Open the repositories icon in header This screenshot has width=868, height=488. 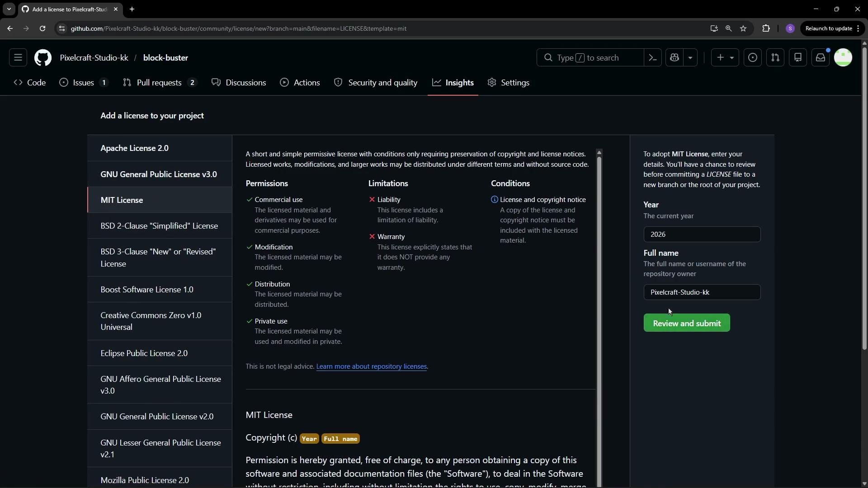[x=798, y=58]
